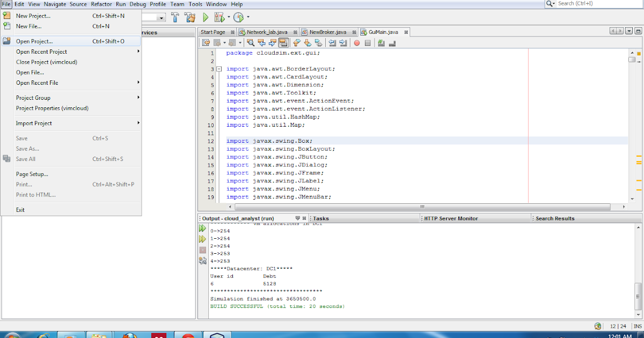The width and height of the screenshot is (644, 338).
Task: Click the Clean and Build Project icon
Action: tap(190, 17)
